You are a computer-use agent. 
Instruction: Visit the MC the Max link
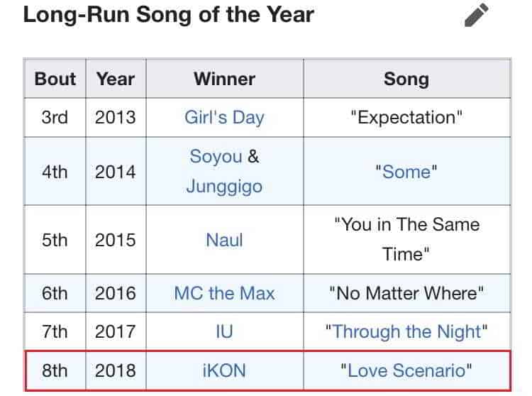click(x=224, y=292)
